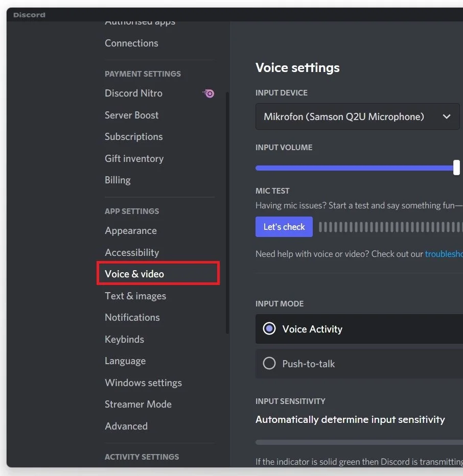The height and width of the screenshot is (476, 463).
Task: Expand the Input Device dropdown
Action: [x=357, y=116]
